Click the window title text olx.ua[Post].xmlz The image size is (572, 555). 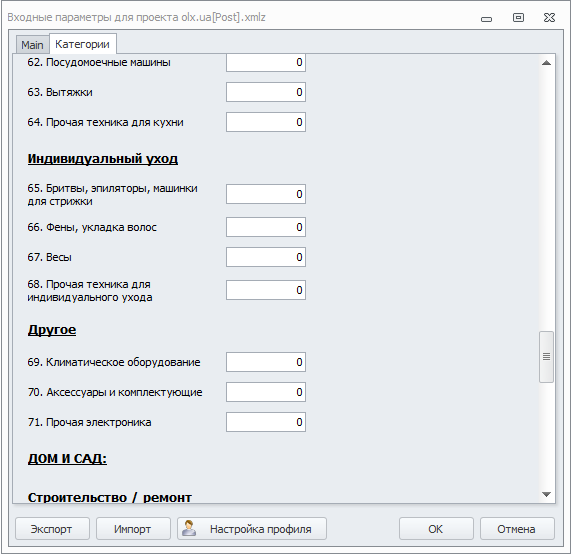[x=223, y=17]
